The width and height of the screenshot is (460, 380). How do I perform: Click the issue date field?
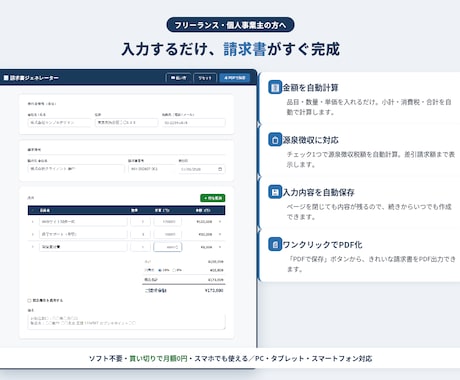[202, 169]
